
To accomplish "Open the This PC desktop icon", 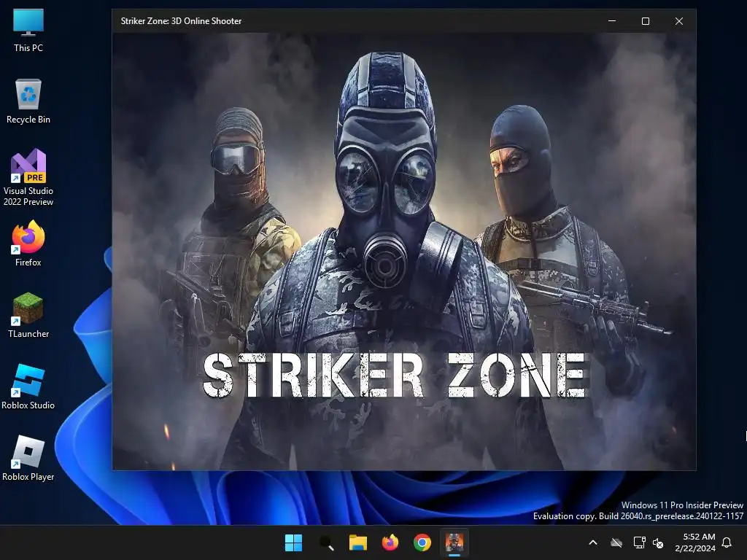I will (x=28, y=31).
